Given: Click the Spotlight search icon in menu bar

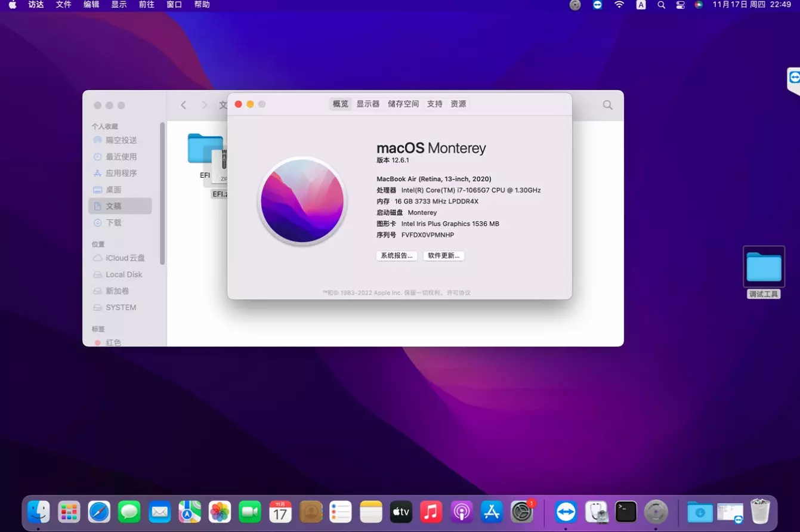Looking at the screenshot, I should [660, 5].
